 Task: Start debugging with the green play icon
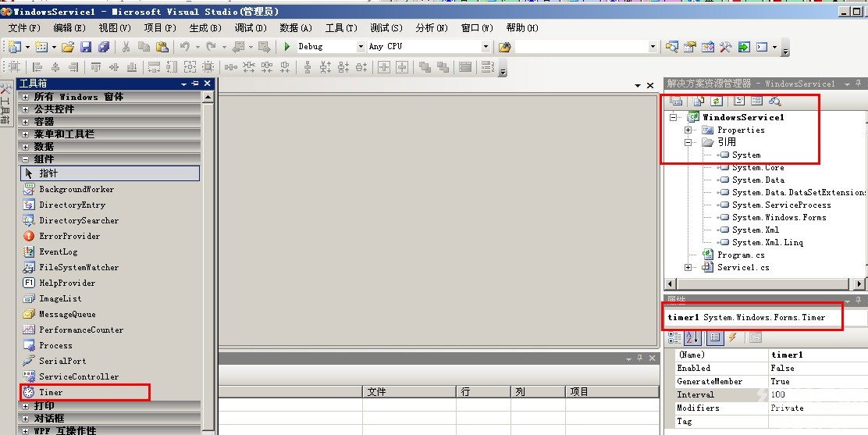click(286, 47)
